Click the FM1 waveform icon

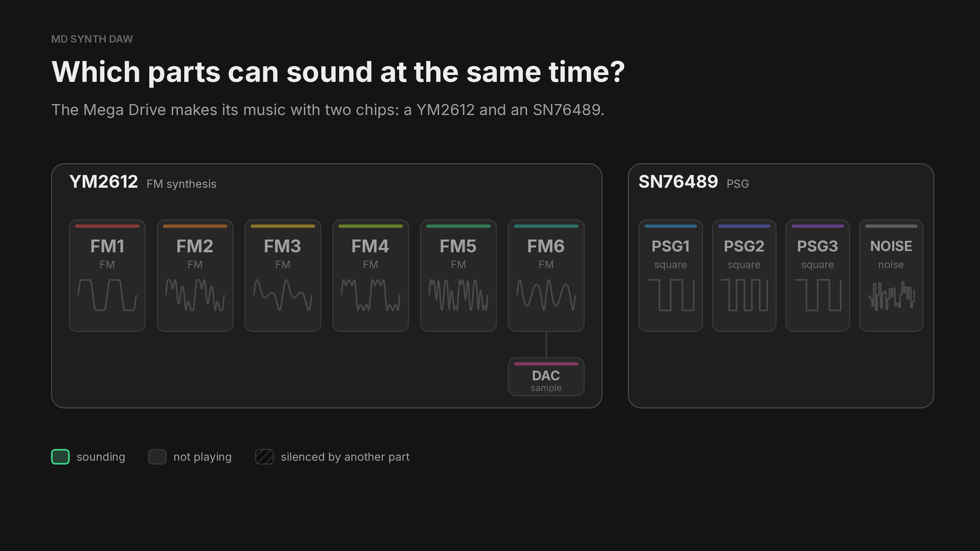tap(107, 295)
